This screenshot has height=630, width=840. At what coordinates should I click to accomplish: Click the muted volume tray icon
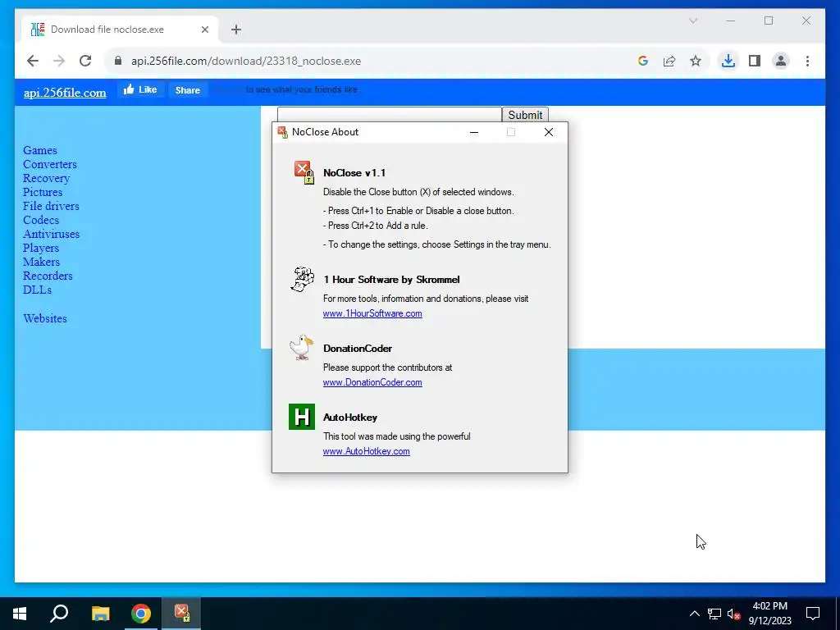pos(734,614)
